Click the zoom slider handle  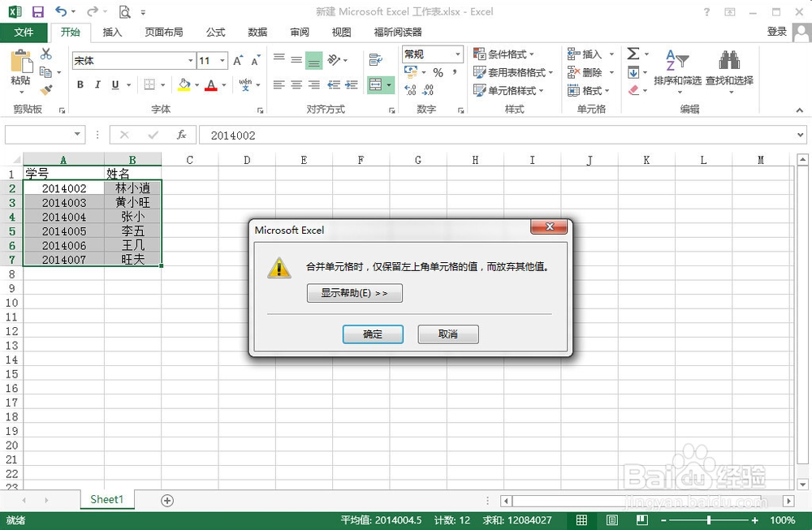click(x=708, y=520)
